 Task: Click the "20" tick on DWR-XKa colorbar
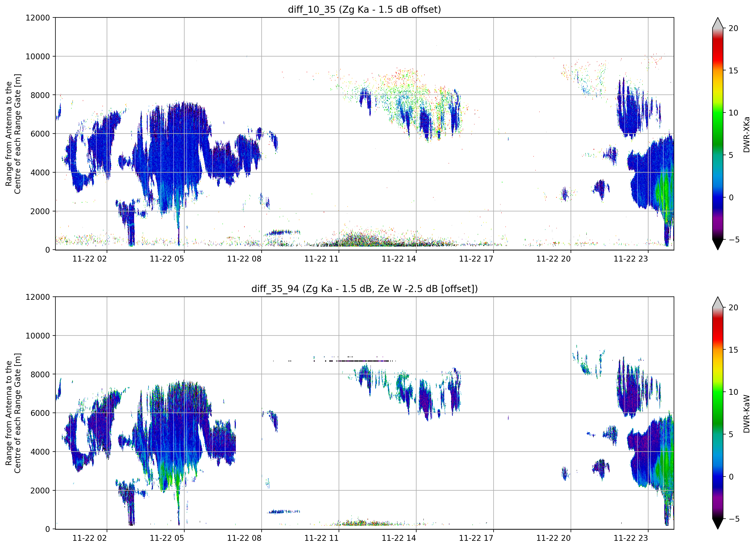click(x=733, y=28)
